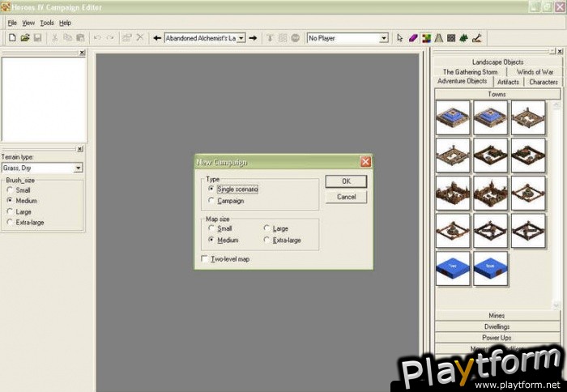Click the minimap preview area
This screenshot has width=567, height=392.
[44, 100]
